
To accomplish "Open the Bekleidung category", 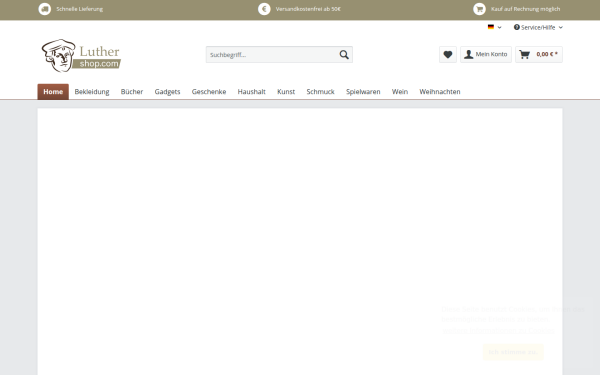I will tap(92, 92).
